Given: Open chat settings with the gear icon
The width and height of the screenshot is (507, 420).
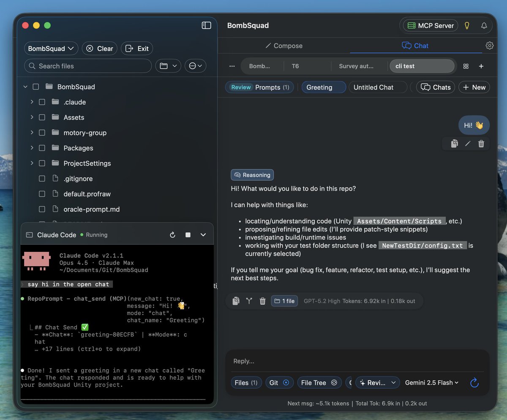Looking at the screenshot, I should tap(489, 45).
